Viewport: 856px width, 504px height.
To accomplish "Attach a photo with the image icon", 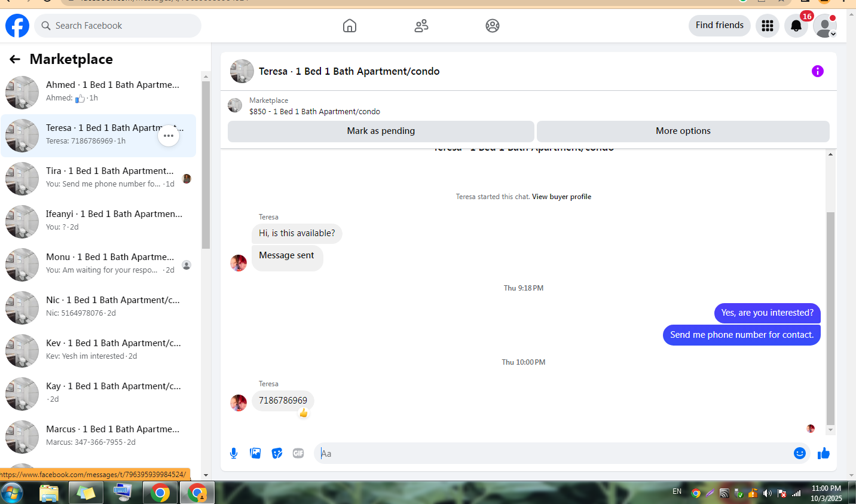I will [255, 453].
